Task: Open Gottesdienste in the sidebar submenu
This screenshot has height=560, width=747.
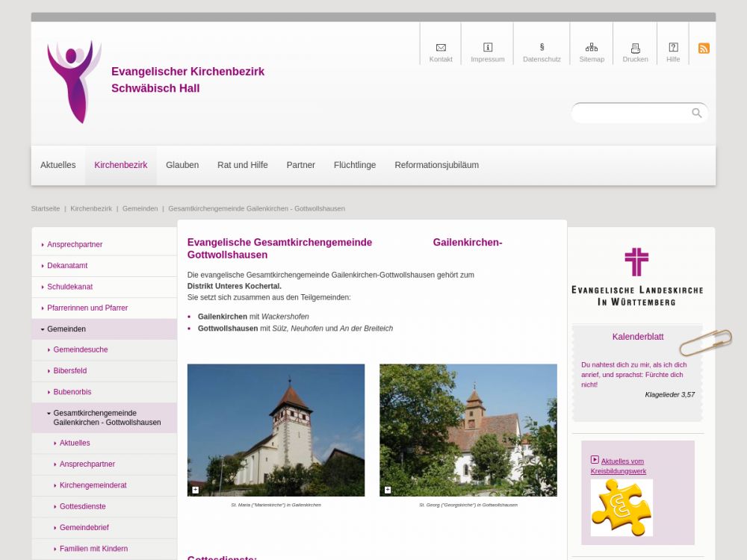Action: 82,506
